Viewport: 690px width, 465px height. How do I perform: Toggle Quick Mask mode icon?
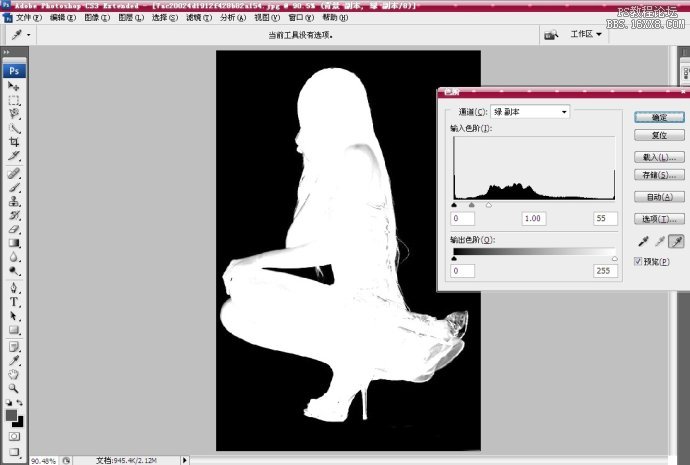pos(14,436)
